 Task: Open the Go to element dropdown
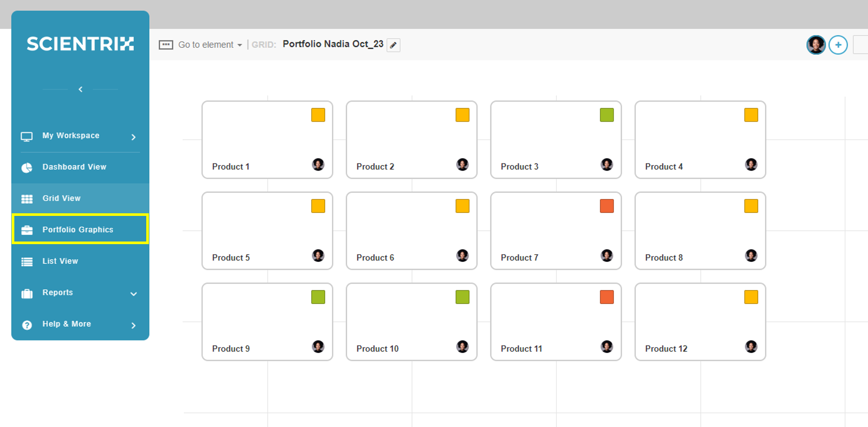210,45
